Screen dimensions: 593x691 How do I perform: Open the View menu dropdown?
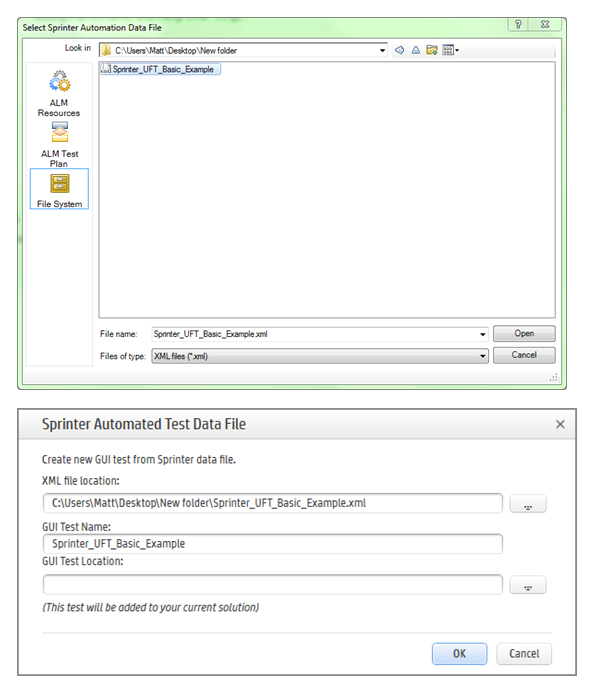point(451,50)
